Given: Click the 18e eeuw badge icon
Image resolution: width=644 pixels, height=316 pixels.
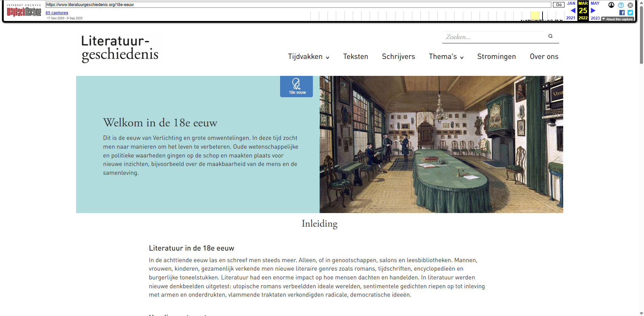Looking at the screenshot, I should pyautogui.click(x=297, y=86).
